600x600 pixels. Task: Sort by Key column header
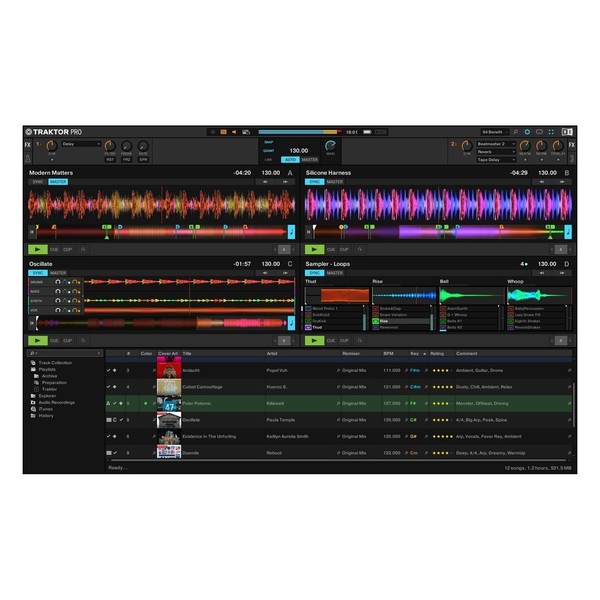pyautogui.click(x=414, y=354)
